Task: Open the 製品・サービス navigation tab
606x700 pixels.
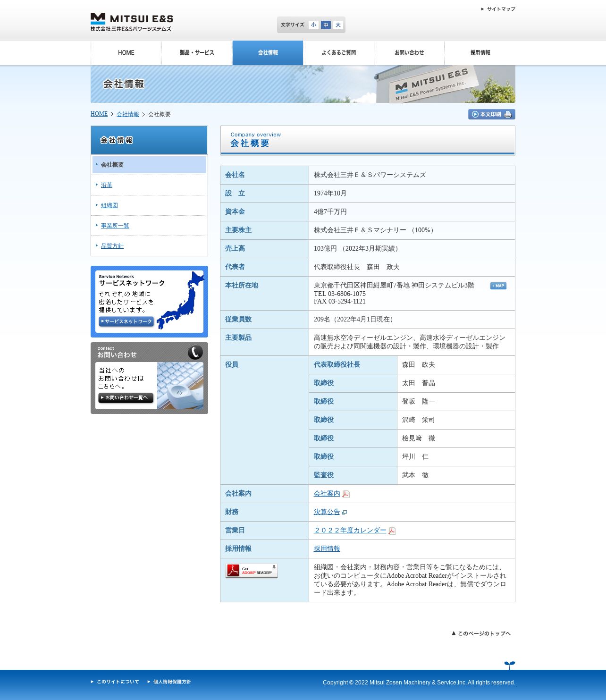Action: [197, 53]
